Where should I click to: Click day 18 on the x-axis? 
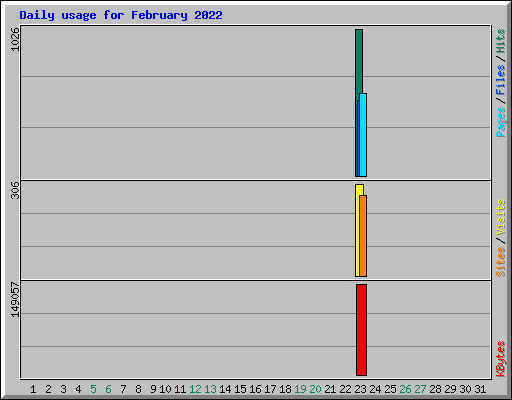tap(285, 389)
